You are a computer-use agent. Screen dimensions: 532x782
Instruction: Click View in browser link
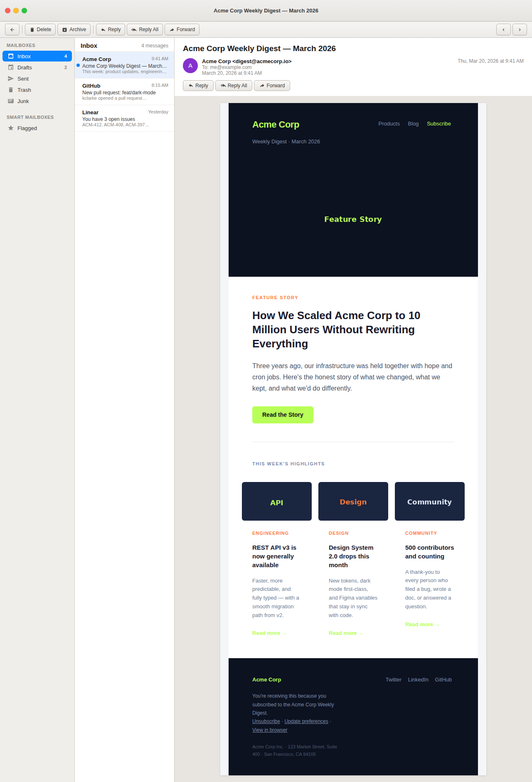point(270,730)
